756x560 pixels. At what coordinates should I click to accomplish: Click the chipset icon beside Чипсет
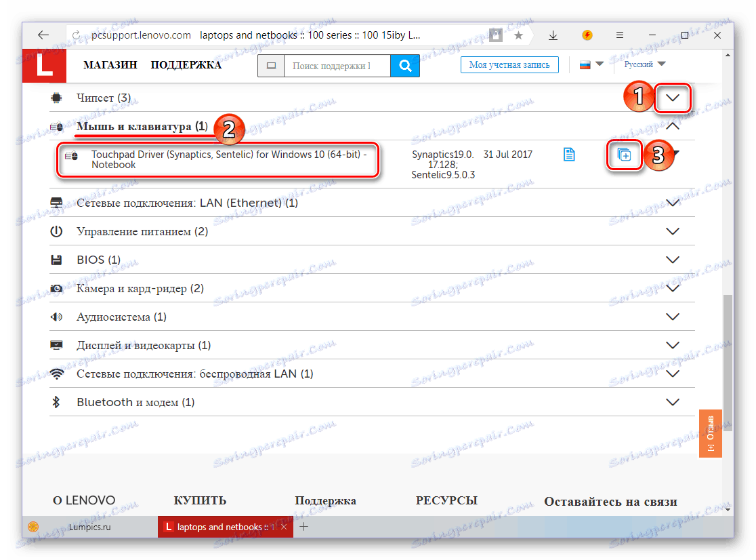[x=56, y=98]
